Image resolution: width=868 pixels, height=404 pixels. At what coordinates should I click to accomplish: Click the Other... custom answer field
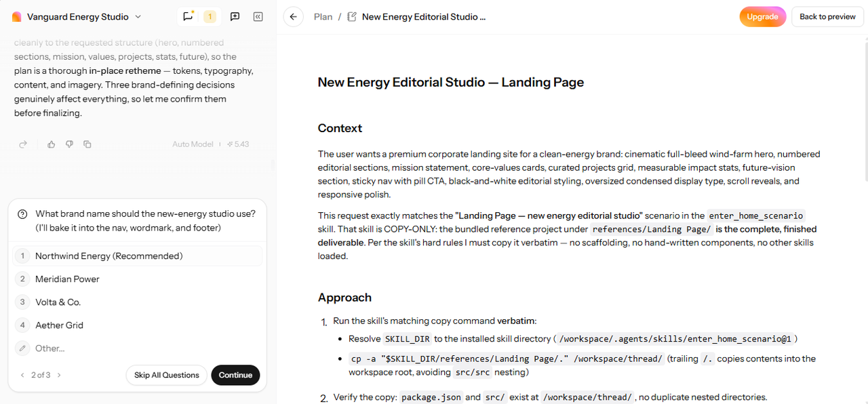pyautogui.click(x=138, y=348)
